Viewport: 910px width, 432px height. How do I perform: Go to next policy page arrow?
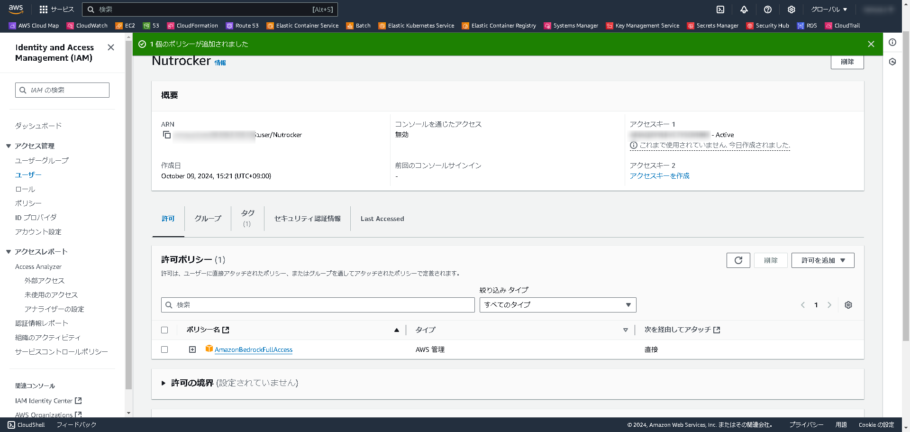click(x=829, y=305)
